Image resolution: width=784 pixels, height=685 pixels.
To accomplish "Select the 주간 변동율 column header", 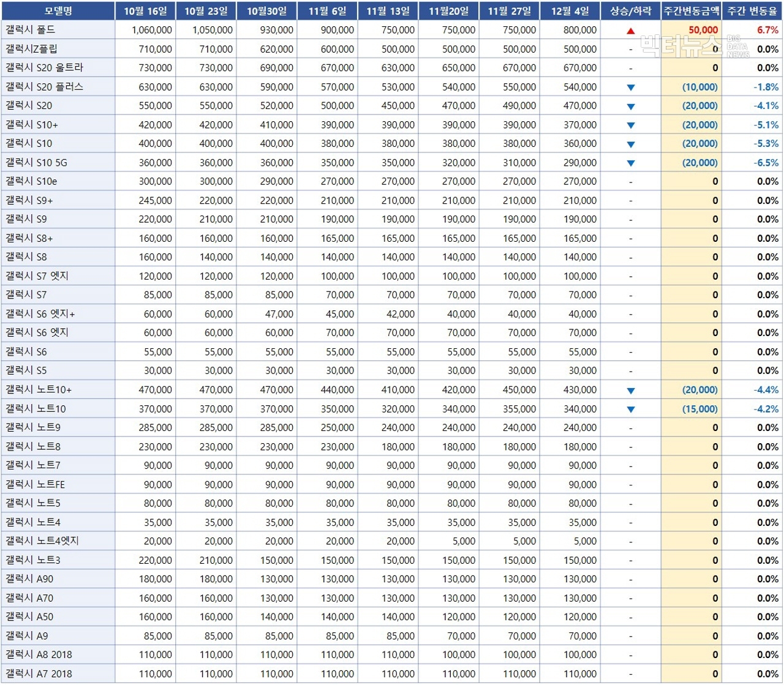I will 752,10.
